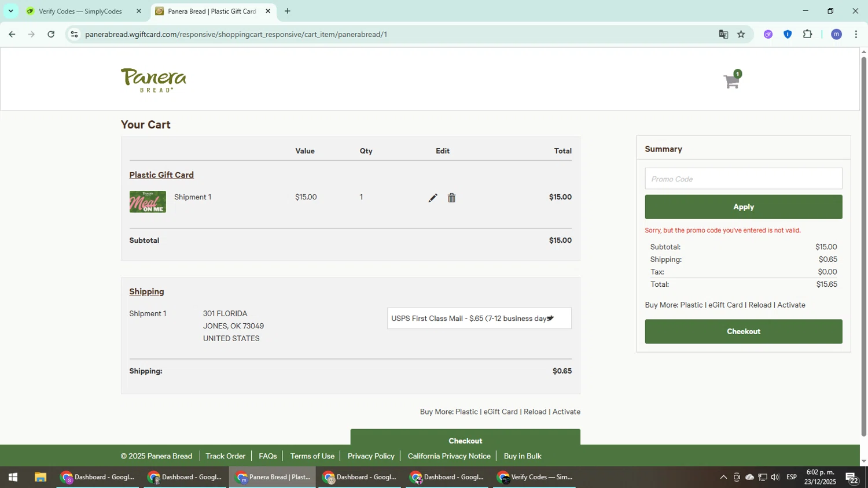Click the purple circular extension icon
868x488 pixels.
pos(768,34)
